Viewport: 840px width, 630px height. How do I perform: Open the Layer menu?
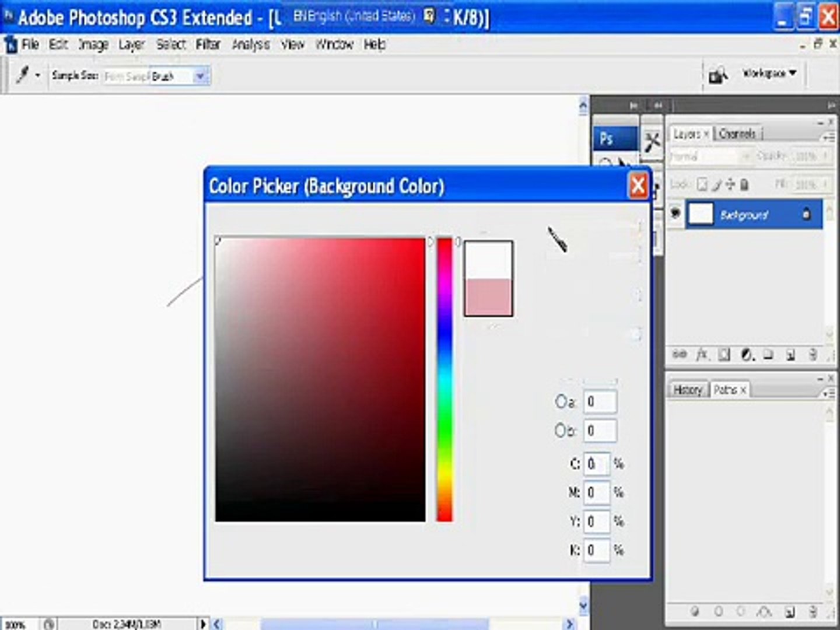tap(131, 44)
